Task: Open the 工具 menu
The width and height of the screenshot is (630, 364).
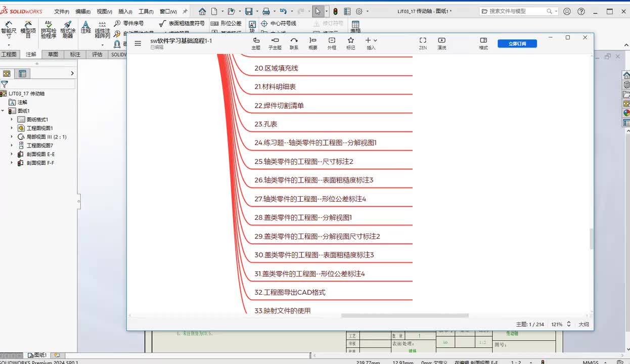Action: (146, 11)
